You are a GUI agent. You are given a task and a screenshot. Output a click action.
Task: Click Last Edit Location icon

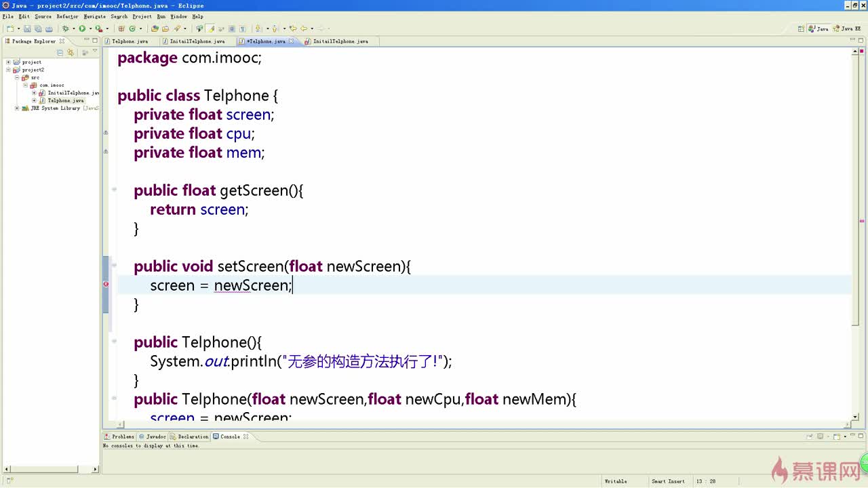click(x=293, y=28)
